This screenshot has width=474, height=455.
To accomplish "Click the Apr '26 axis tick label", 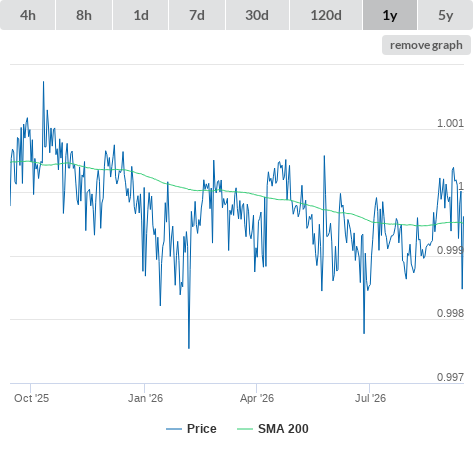I will click(x=257, y=398).
